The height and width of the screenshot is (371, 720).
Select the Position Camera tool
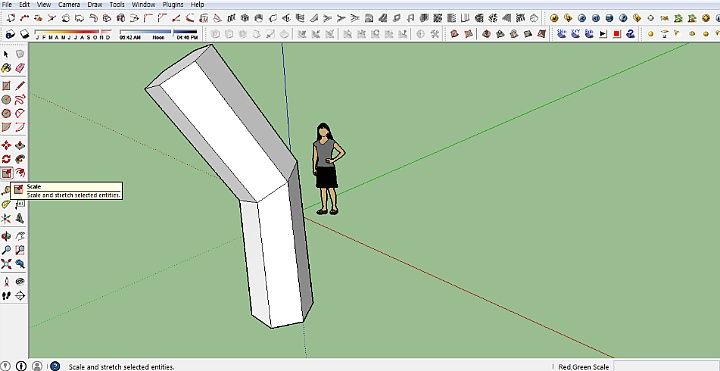click(x=6, y=282)
